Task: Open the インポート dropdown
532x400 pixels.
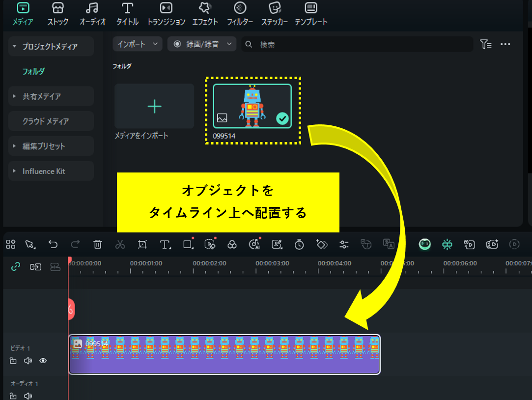Action: pyautogui.click(x=138, y=44)
